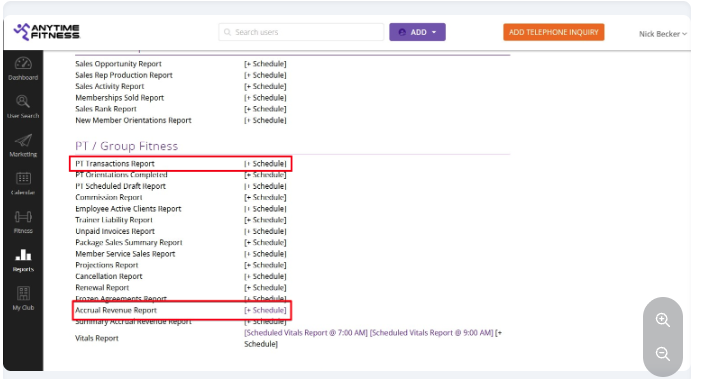The image size is (707, 379).
Task: Schedule the Sales Rank Report
Action: (x=265, y=109)
